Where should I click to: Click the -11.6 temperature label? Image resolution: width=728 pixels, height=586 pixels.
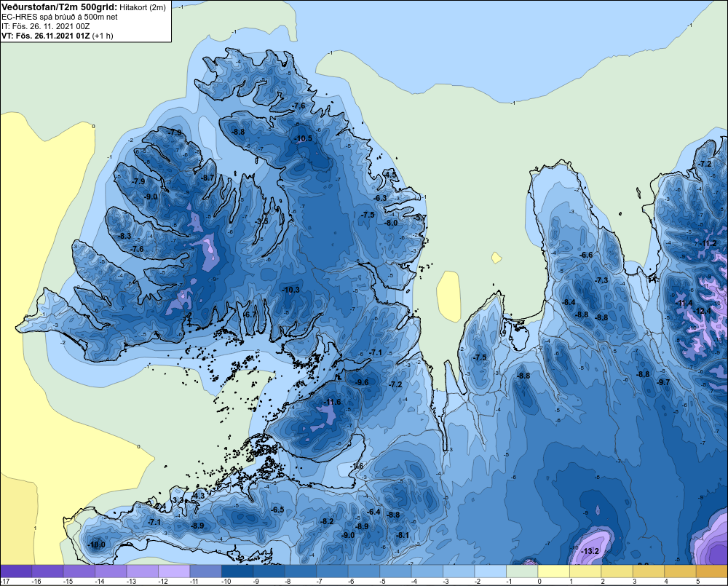point(332,402)
